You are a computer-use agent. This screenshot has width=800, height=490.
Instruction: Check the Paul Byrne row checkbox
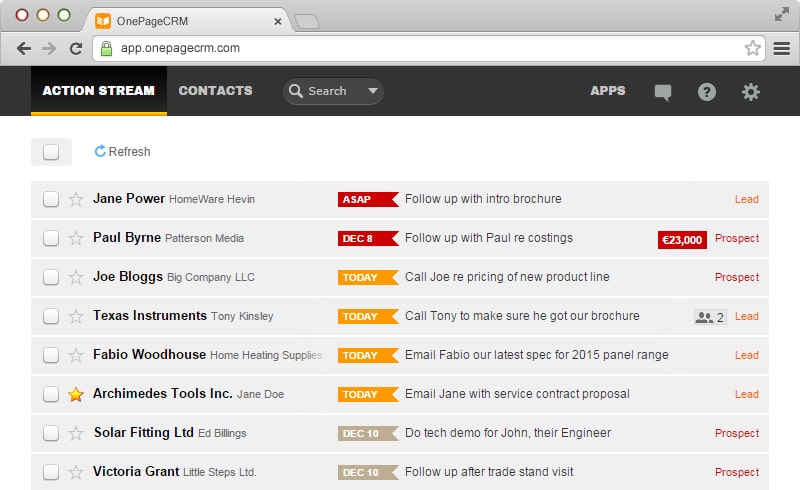51,238
